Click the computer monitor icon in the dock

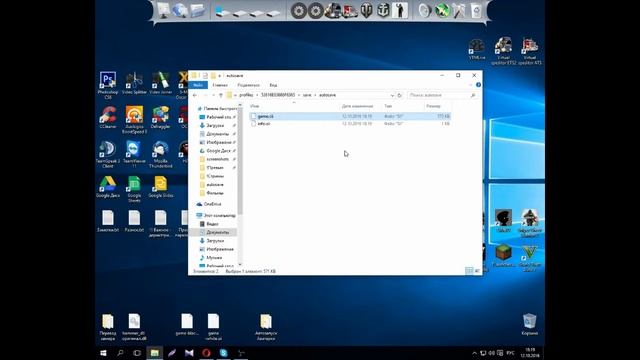coord(163,11)
